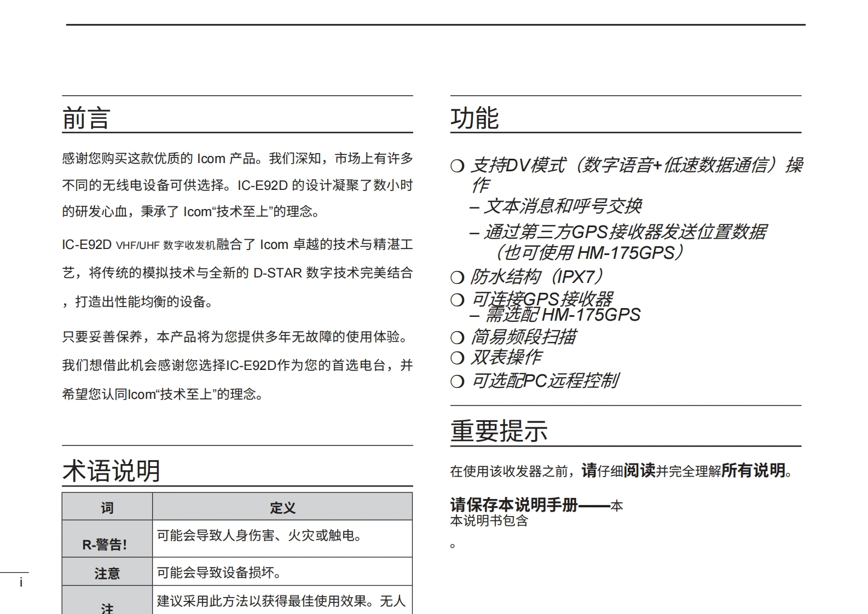Click the 文本消息和呼号交换 sub-item text

(562, 206)
